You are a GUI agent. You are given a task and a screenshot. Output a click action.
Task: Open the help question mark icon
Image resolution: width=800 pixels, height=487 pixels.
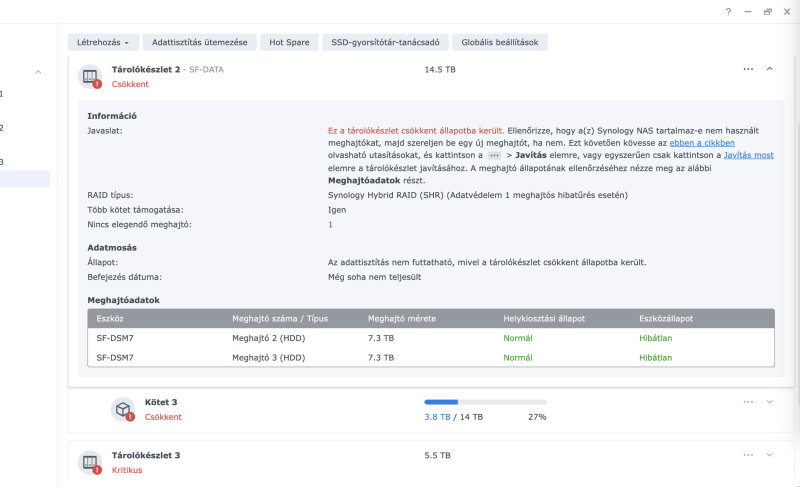729,11
